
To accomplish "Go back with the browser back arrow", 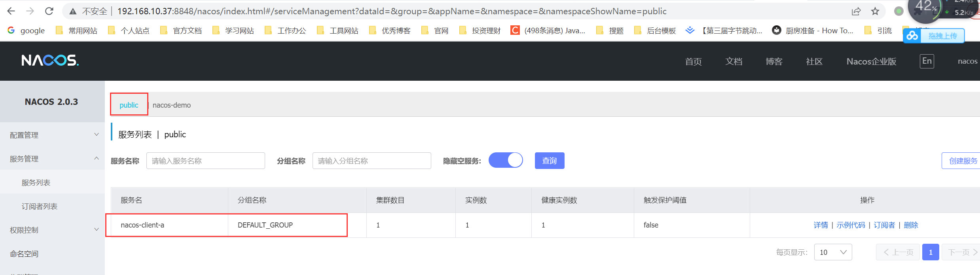I will (x=11, y=11).
